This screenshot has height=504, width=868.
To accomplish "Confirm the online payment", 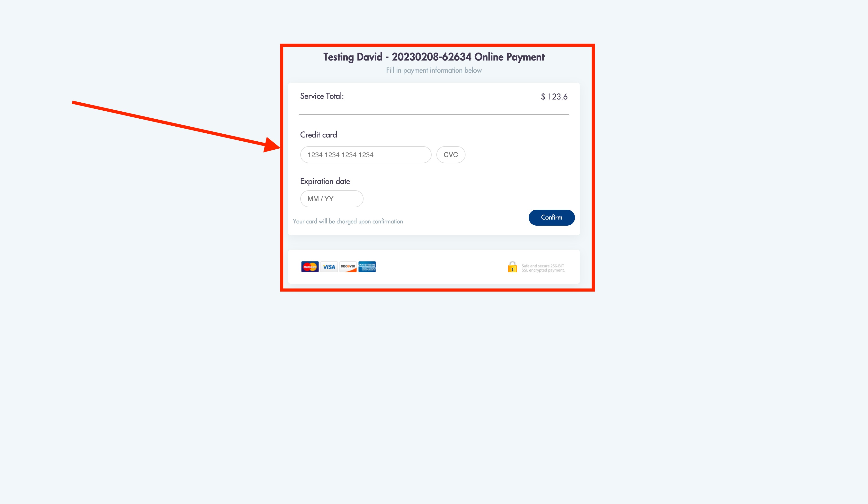I will (x=551, y=218).
